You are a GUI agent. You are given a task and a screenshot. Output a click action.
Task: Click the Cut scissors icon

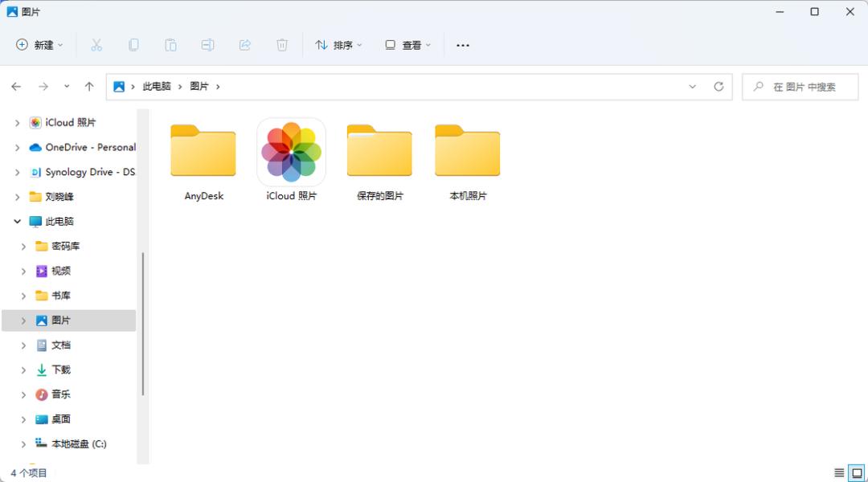[96, 45]
